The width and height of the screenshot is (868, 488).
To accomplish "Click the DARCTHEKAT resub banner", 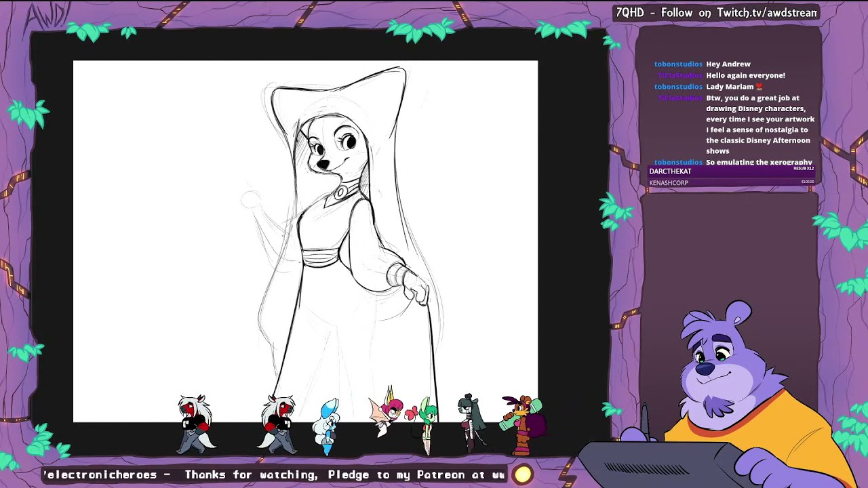I will click(x=732, y=171).
